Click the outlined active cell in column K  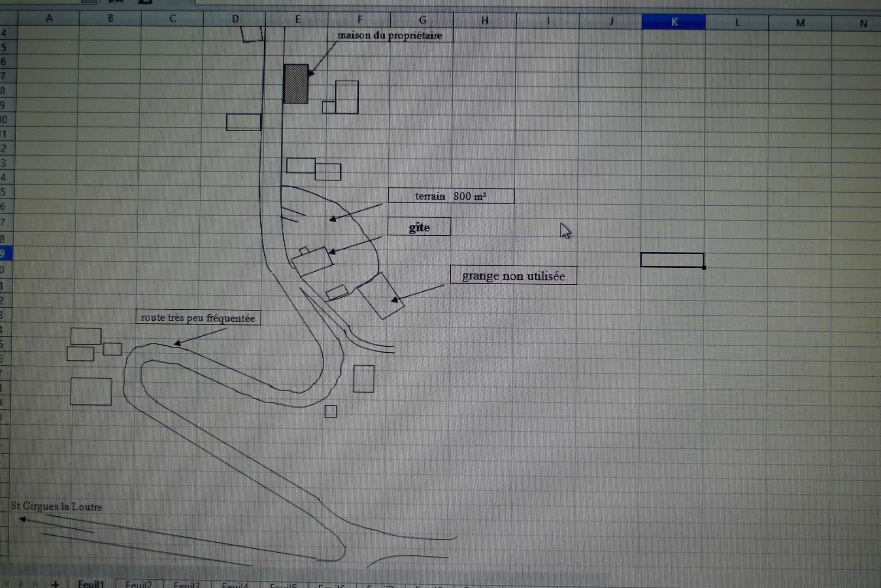tap(672, 260)
